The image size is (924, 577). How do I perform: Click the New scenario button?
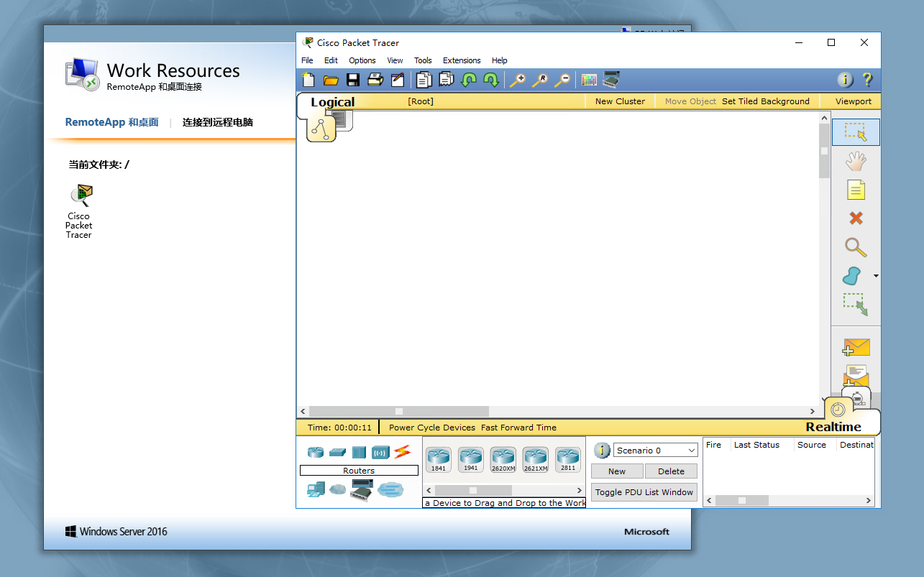coord(617,471)
